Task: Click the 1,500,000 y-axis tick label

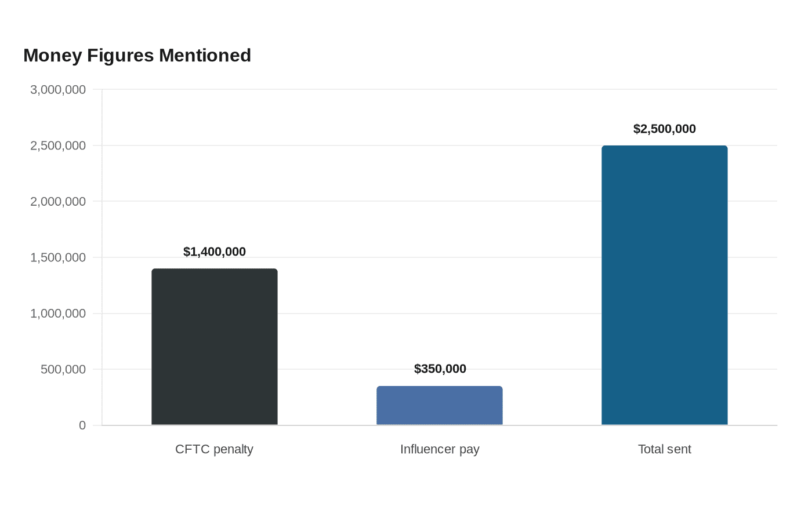Action: point(58,257)
